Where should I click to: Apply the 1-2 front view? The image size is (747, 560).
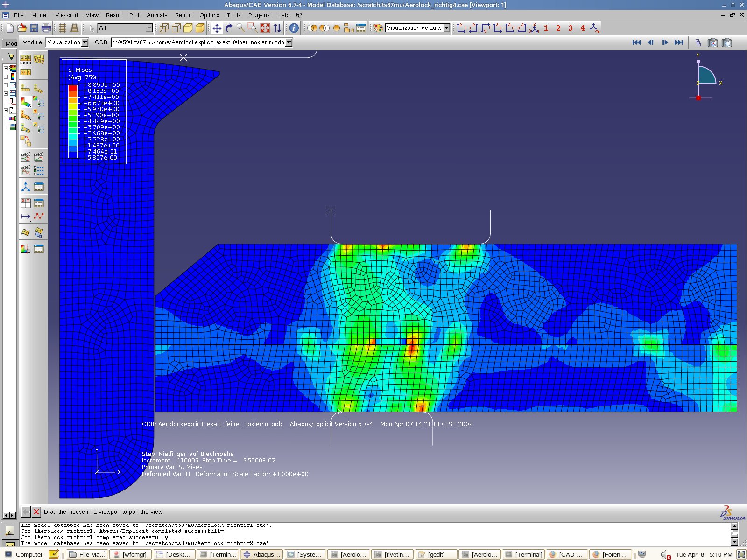pos(461,28)
